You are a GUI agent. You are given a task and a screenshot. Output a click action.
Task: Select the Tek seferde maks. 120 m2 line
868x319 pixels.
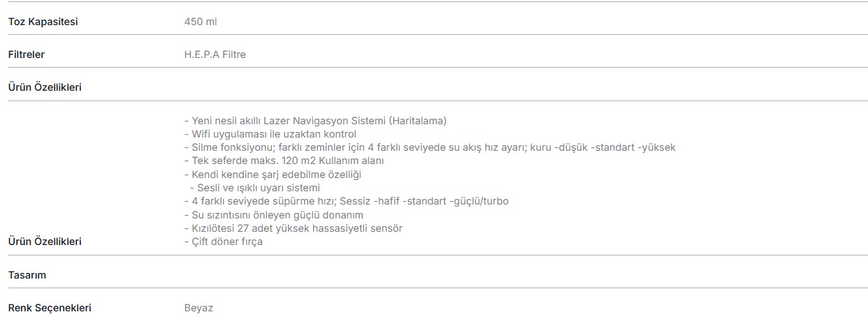click(284, 161)
